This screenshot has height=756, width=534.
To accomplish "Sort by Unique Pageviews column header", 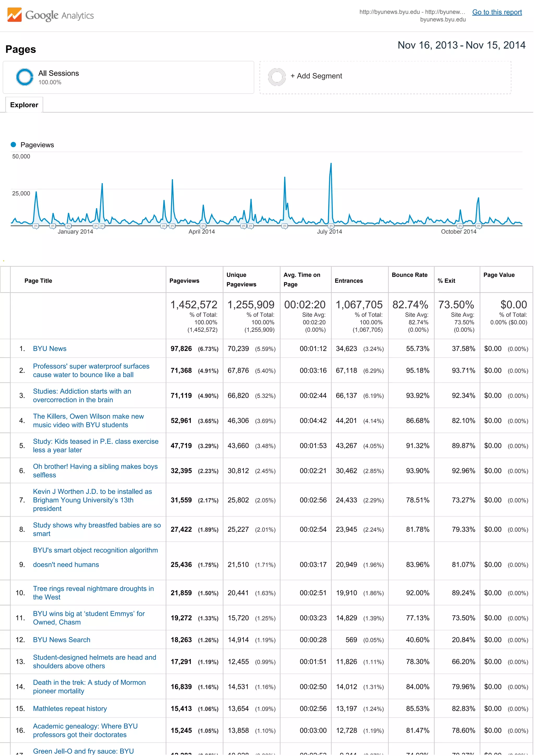I will 241,280.
